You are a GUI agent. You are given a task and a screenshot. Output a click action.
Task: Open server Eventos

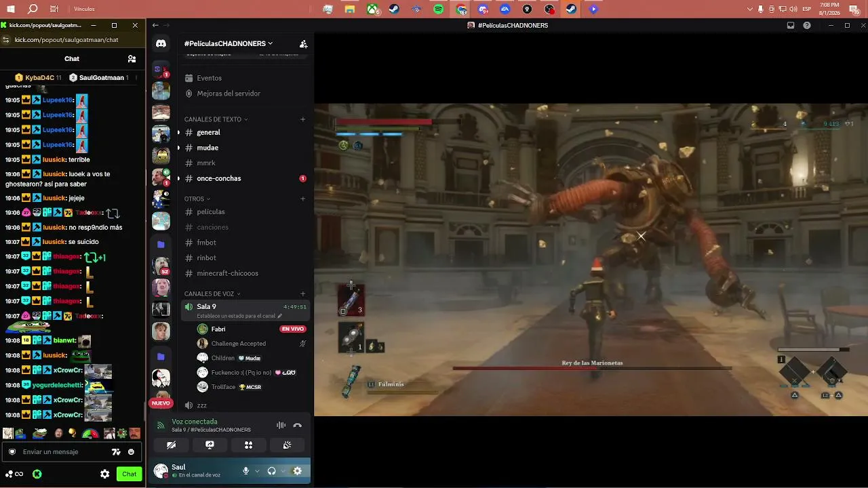coord(245,78)
